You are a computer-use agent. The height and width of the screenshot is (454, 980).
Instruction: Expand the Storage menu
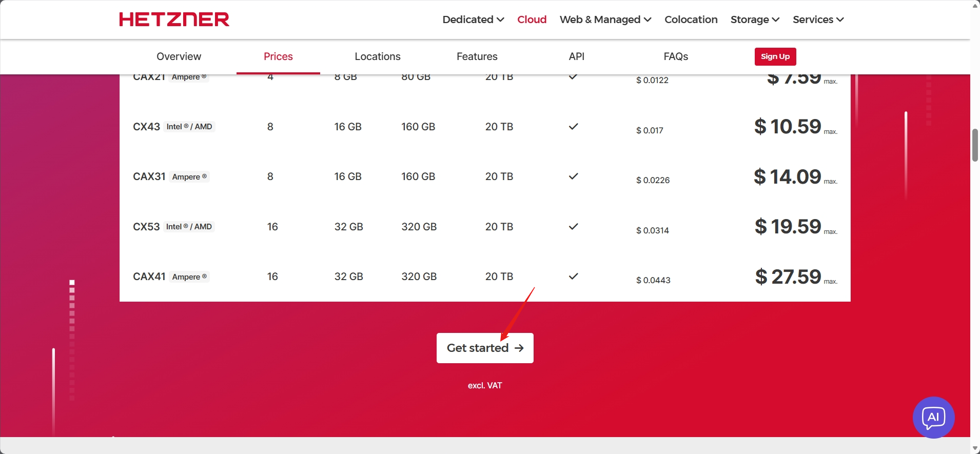click(755, 19)
